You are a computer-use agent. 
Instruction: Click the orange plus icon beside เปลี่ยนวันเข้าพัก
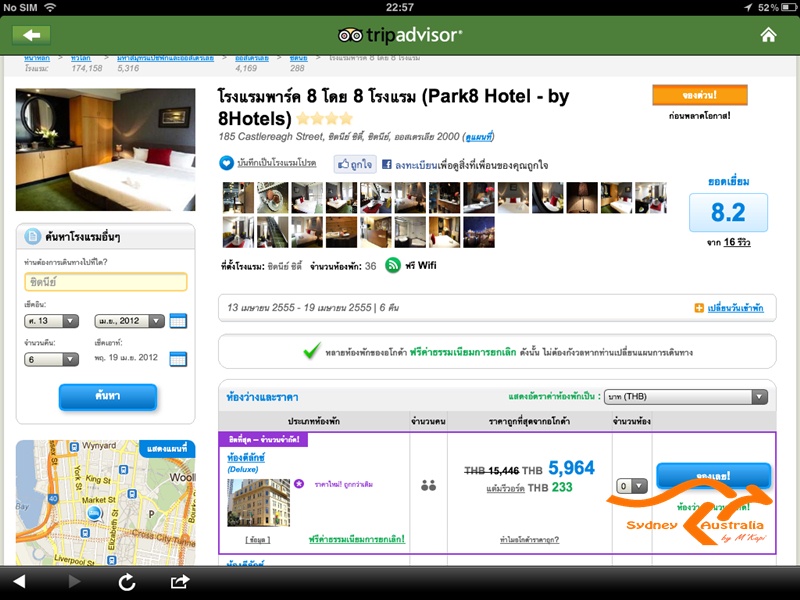(699, 308)
